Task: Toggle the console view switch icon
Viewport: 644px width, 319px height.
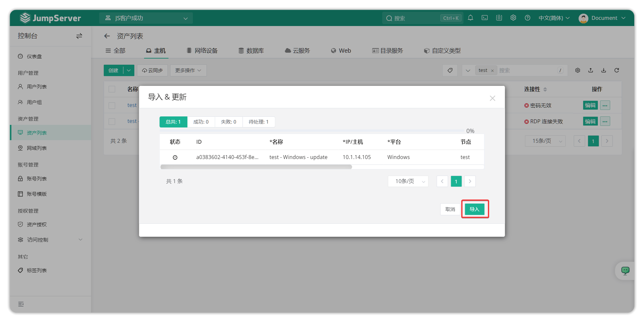Action: (x=79, y=36)
